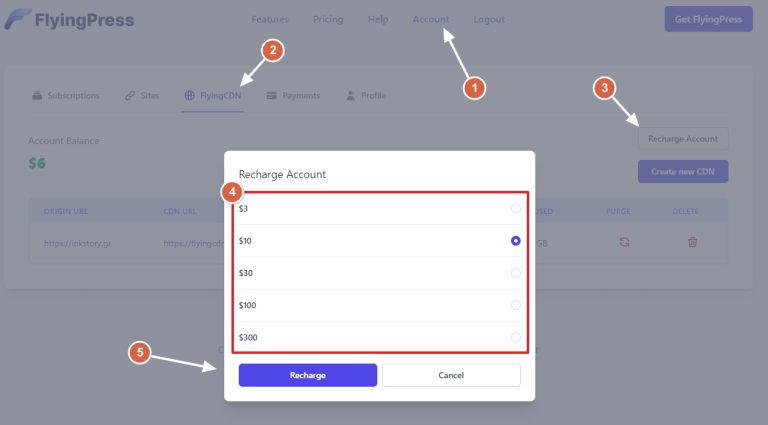Click the FlyingCDN globe icon
The height and width of the screenshot is (425, 768).
click(x=190, y=96)
